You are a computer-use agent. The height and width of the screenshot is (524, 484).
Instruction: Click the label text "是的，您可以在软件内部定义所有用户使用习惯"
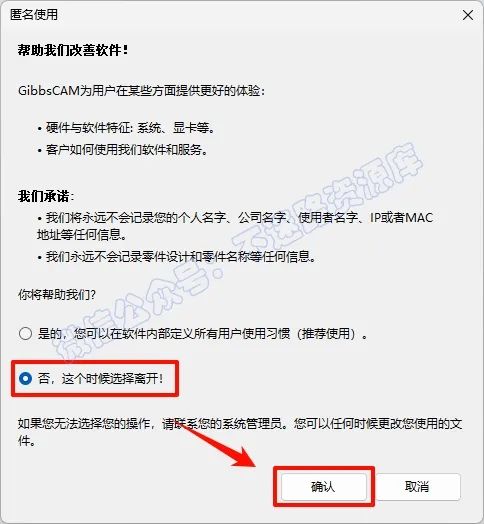(x=164, y=334)
